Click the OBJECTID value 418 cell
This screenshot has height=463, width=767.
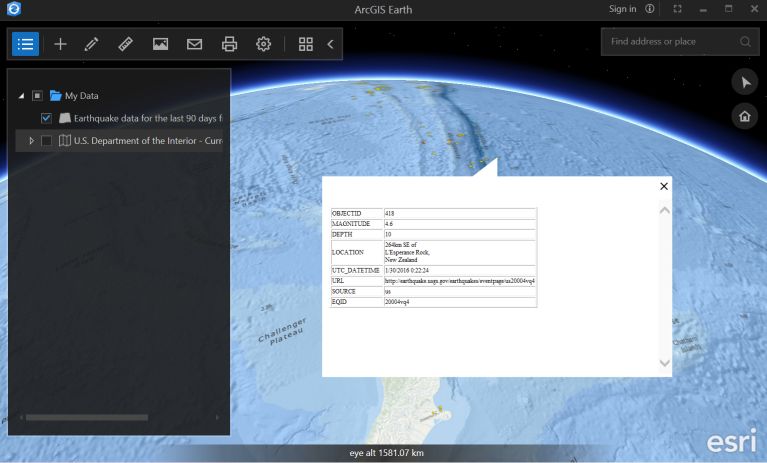pyautogui.click(x=460, y=214)
